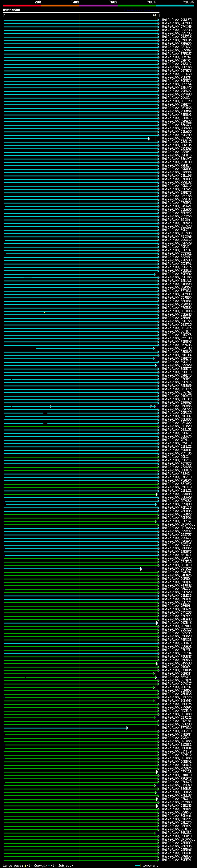This screenshot has height=868, width=197.
Task: Choose hit UniRef100_Q10CX4
Action: (176, 172)
